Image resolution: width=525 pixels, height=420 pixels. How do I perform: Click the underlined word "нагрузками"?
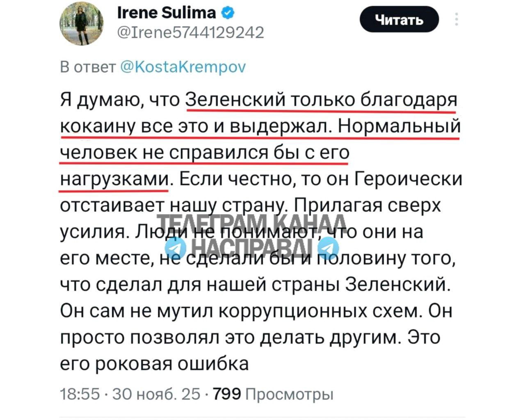pyautogui.click(x=114, y=179)
